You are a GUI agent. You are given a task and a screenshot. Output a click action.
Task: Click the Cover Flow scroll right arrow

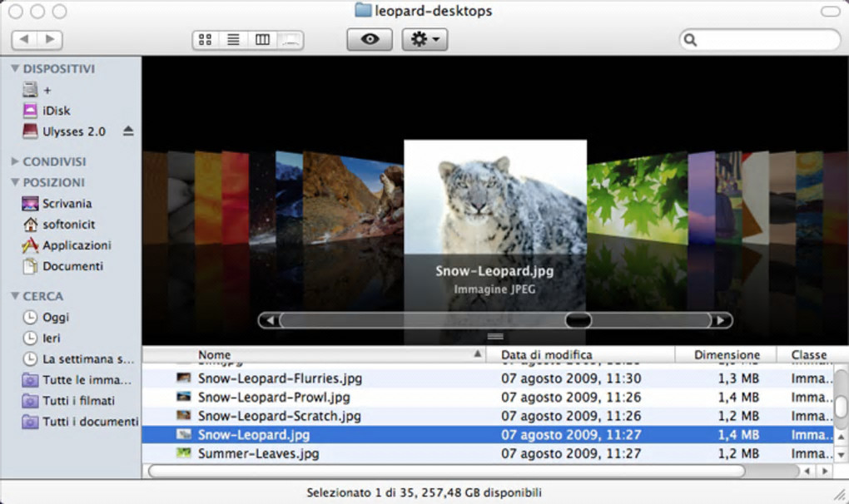(x=721, y=320)
